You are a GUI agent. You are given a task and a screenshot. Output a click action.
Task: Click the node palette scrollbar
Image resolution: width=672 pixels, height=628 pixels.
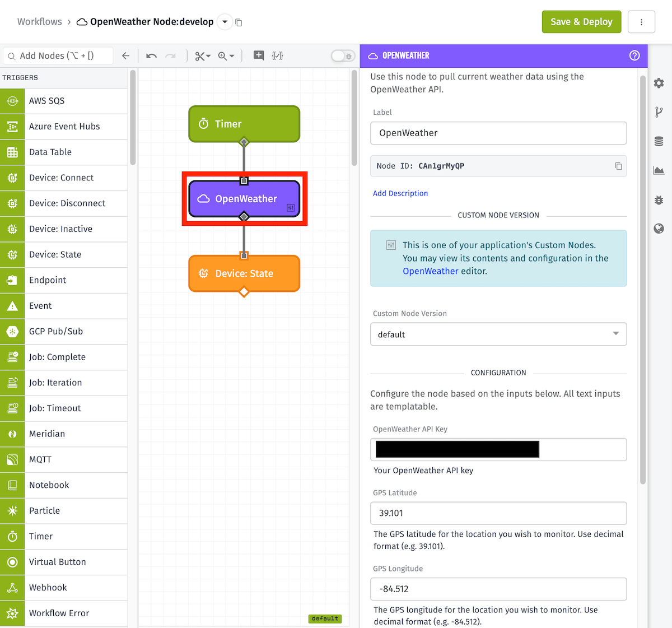click(133, 117)
